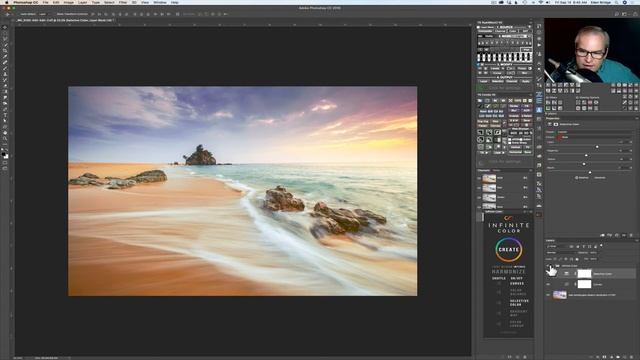
Task: Select the Absolute method option
Action: [x=598, y=178]
